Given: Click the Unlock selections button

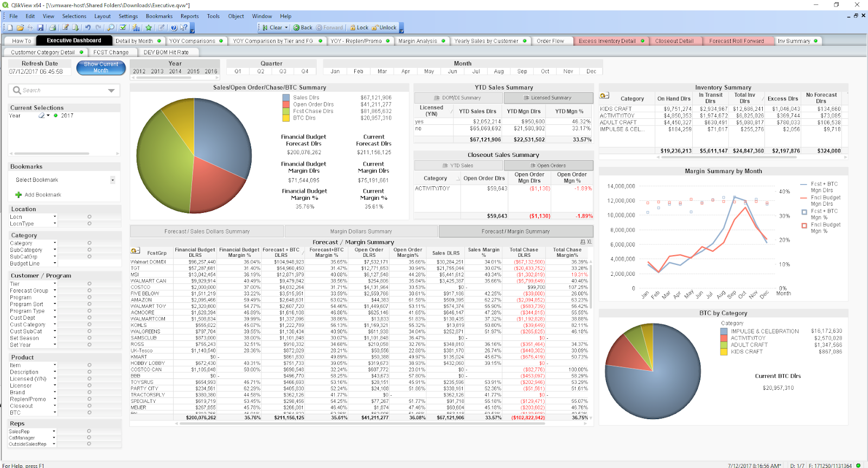Looking at the screenshot, I should tap(384, 28).
